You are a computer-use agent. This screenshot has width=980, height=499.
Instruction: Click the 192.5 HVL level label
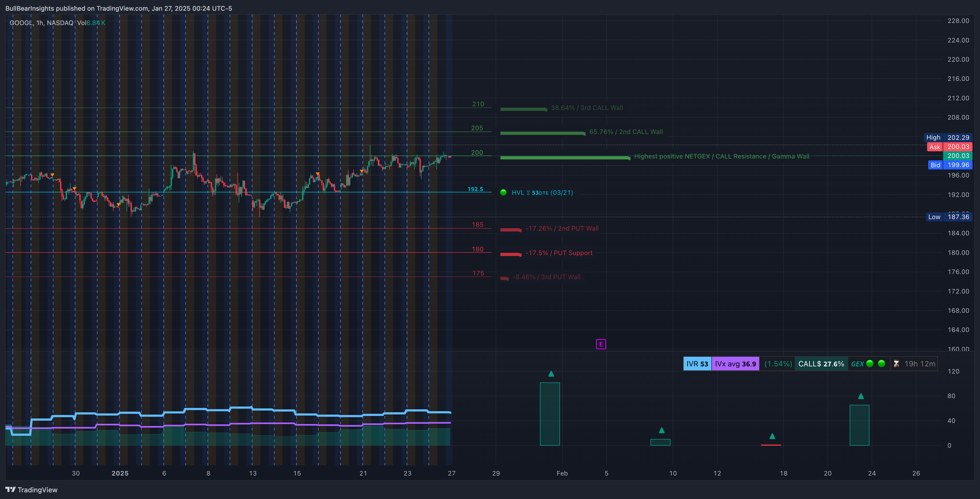point(475,189)
